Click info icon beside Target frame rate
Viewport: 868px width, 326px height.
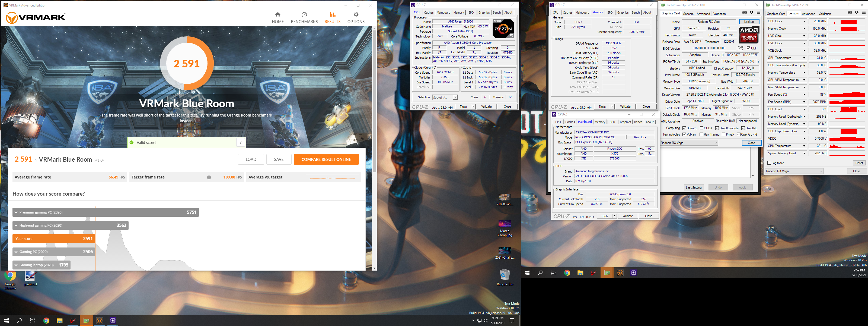pyautogui.click(x=209, y=177)
